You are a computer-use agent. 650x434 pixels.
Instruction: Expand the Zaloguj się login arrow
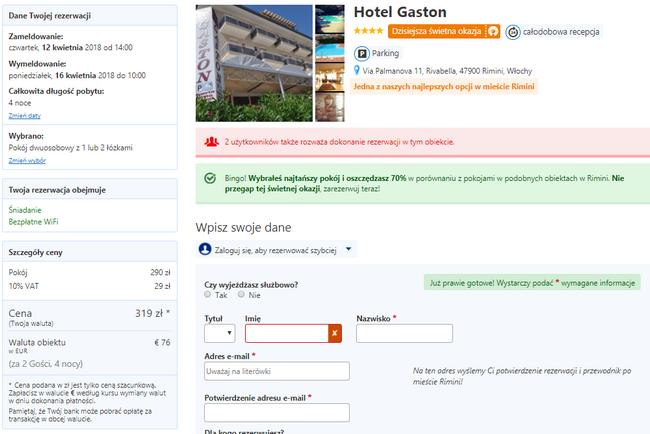tap(348, 249)
